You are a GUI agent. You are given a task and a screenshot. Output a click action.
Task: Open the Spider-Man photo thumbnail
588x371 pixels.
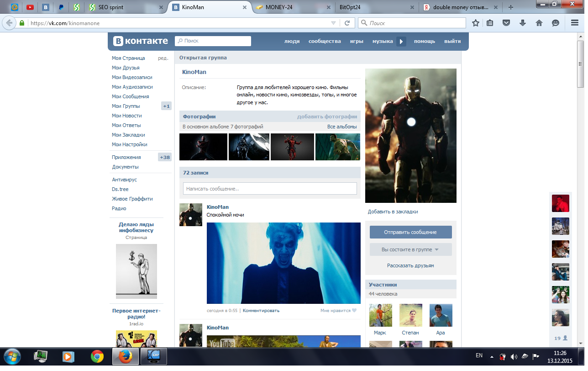point(203,147)
